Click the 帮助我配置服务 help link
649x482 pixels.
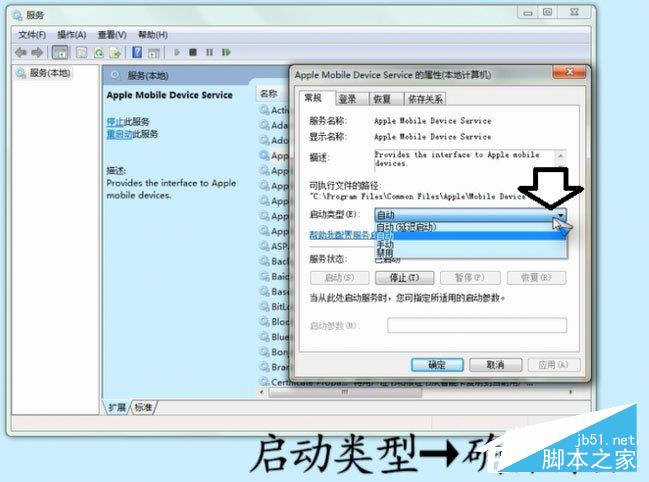(x=341, y=235)
